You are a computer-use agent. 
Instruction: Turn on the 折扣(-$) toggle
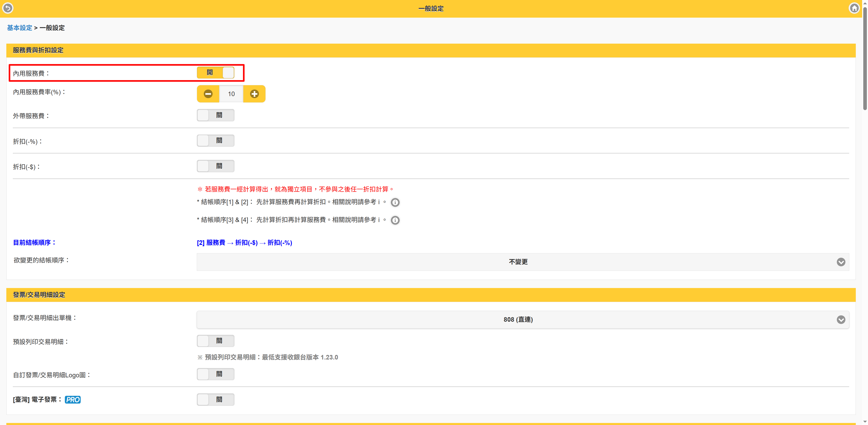tap(215, 166)
